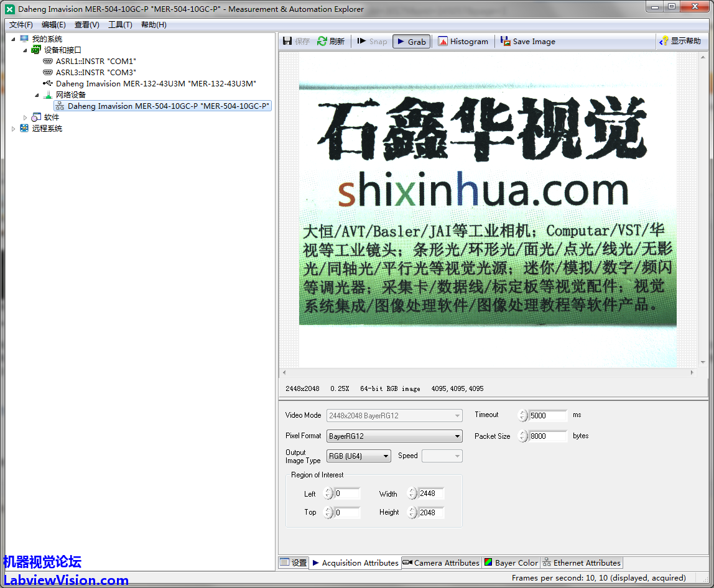The height and width of the screenshot is (588, 714).
Task: Collapse the 网络设备 network devices node
Action: click(x=37, y=95)
